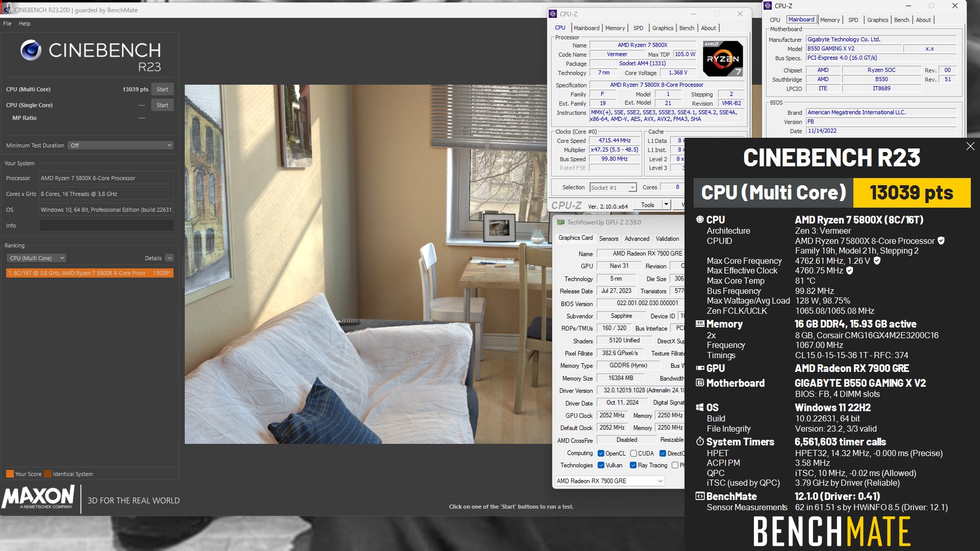Click the CPU-Z title bar icon of left CPU-Z window
This screenshot has width=980, height=551.
(x=553, y=14)
